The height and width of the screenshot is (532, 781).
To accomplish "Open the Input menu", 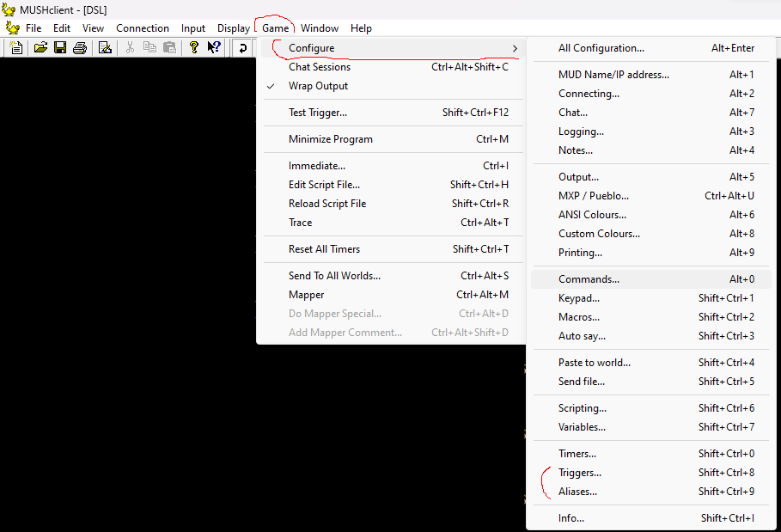I will (193, 28).
